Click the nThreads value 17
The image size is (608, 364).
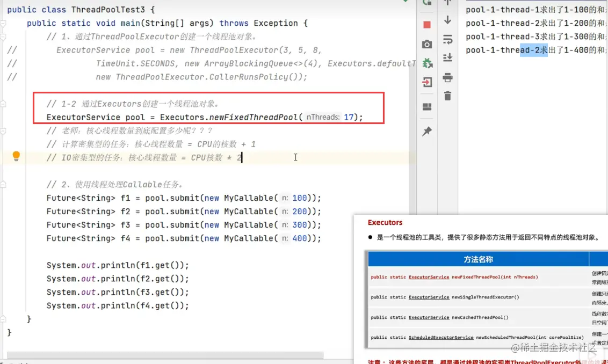tap(349, 117)
